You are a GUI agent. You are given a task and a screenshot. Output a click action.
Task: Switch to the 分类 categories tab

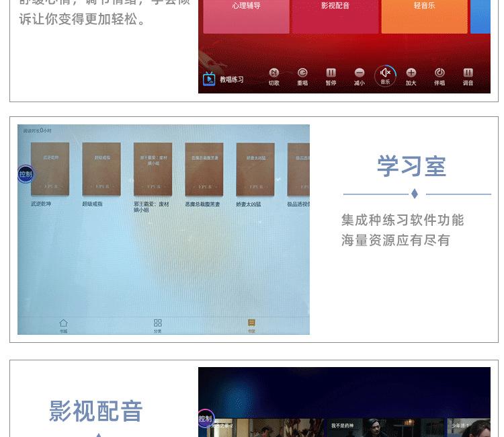(157, 325)
